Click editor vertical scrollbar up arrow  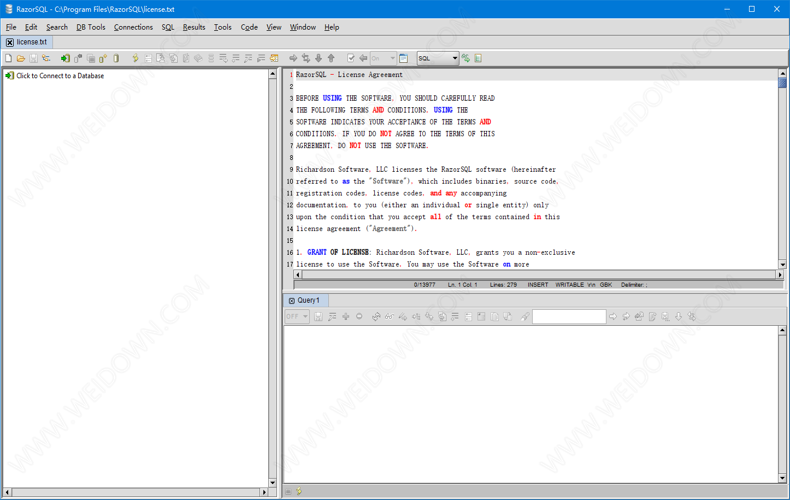pyautogui.click(x=782, y=74)
